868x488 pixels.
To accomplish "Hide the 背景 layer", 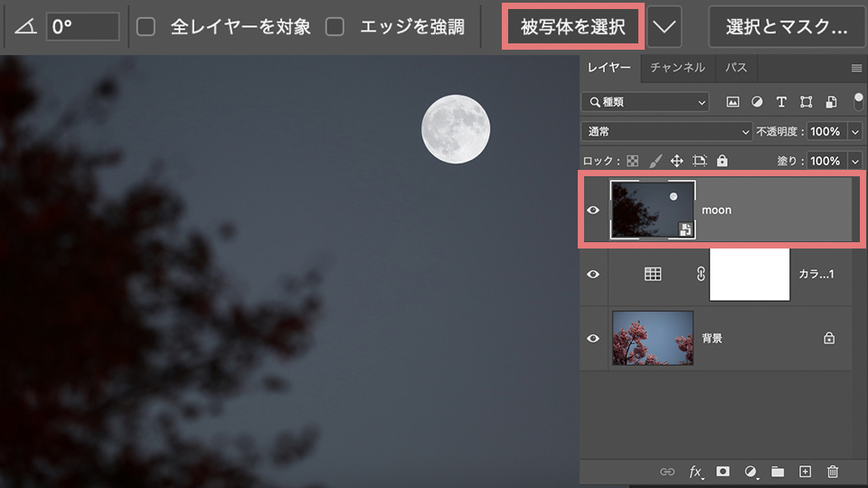I will (x=593, y=338).
